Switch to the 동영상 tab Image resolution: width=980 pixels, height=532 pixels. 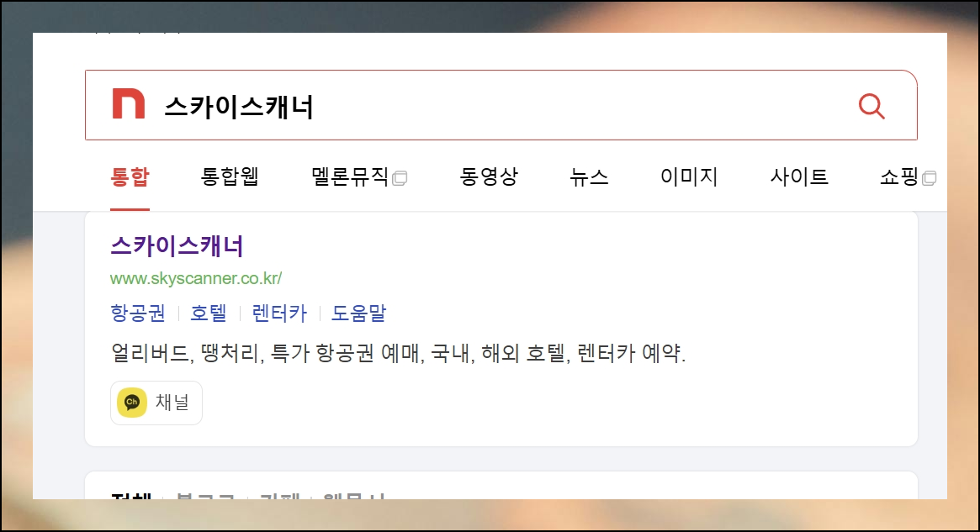pos(489,176)
